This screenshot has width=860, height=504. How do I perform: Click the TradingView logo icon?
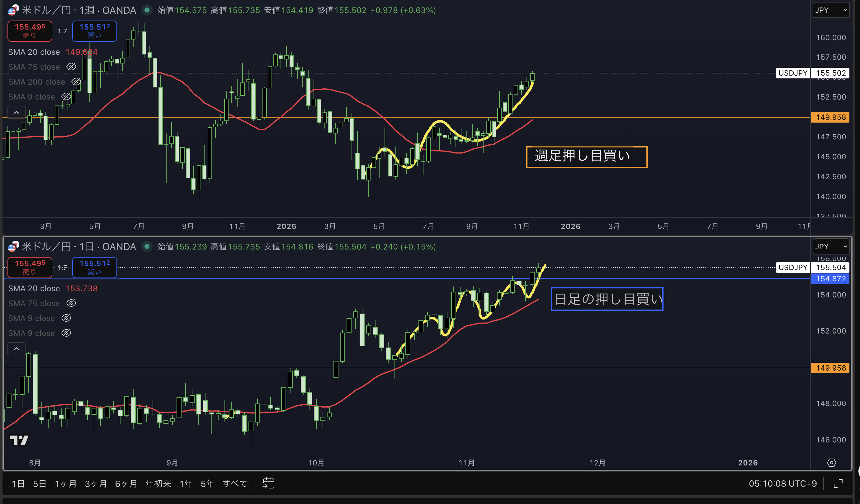coord(19,440)
